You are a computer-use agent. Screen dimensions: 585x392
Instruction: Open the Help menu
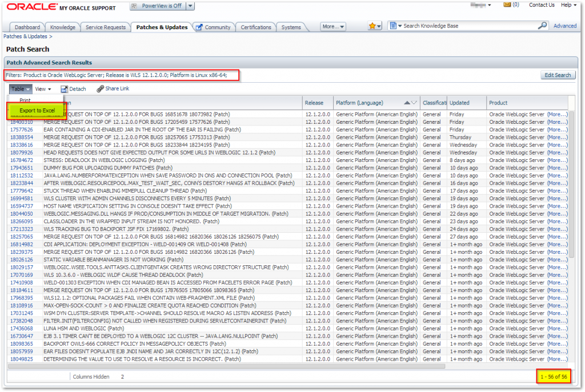coord(568,5)
